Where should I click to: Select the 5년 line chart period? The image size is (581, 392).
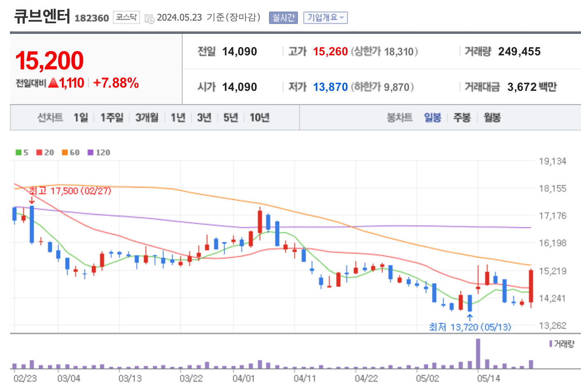coord(231,118)
